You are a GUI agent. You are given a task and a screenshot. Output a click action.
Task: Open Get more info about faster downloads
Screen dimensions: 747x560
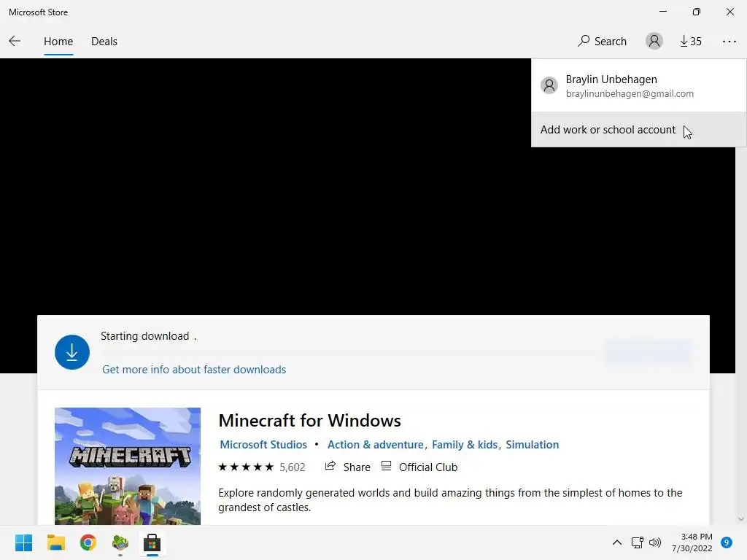coord(194,370)
